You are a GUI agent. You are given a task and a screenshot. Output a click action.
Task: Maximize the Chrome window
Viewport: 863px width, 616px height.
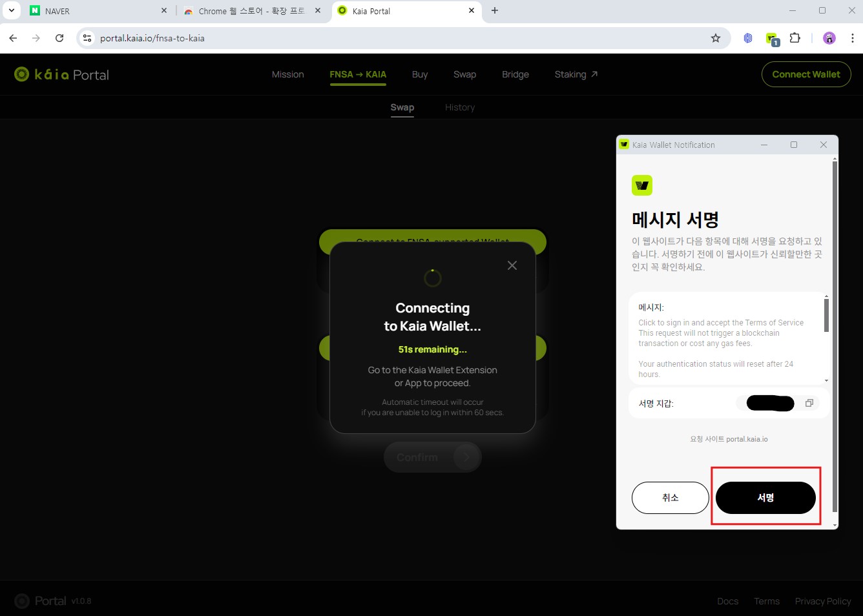(822, 10)
